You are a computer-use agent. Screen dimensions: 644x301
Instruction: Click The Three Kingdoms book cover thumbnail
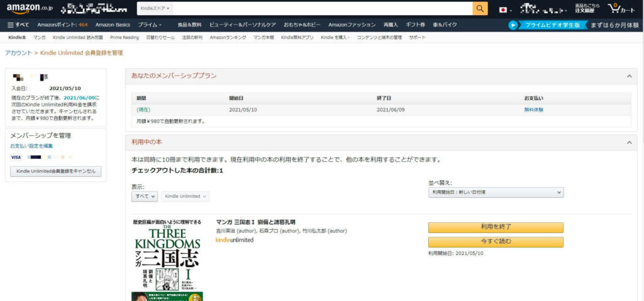pos(167,260)
